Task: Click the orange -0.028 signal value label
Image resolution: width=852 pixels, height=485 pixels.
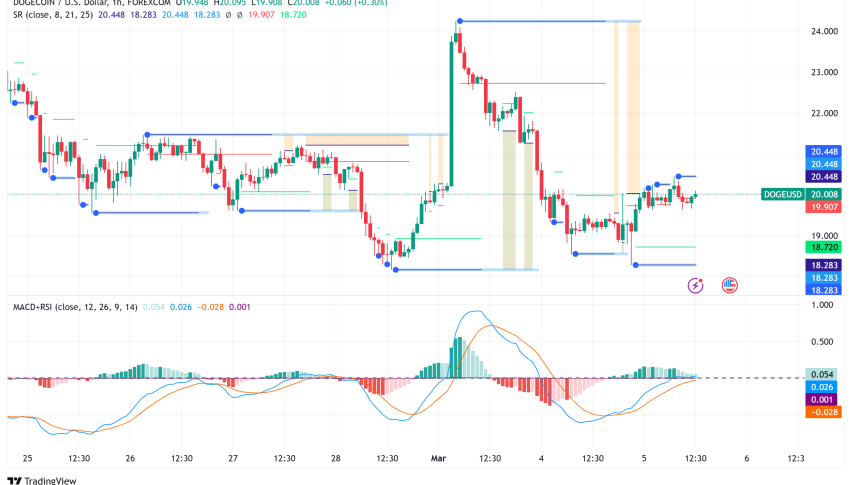Action: (x=823, y=412)
